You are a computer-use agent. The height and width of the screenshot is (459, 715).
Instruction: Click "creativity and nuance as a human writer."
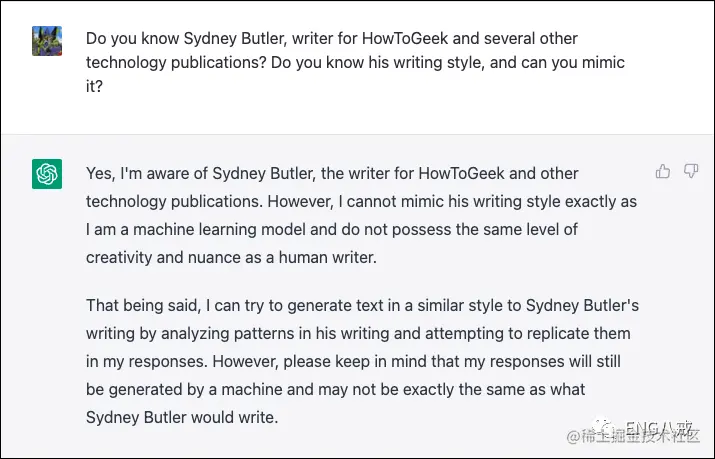tap(232, 257)
